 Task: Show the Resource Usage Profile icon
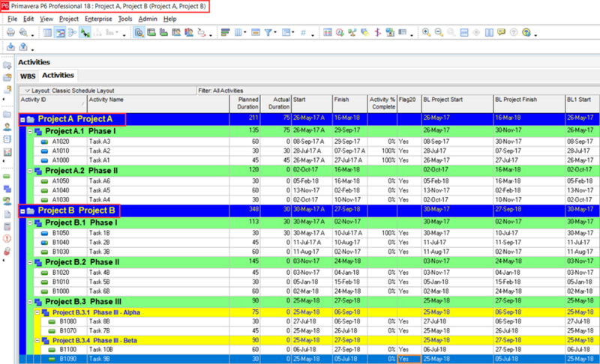[189, 33]
